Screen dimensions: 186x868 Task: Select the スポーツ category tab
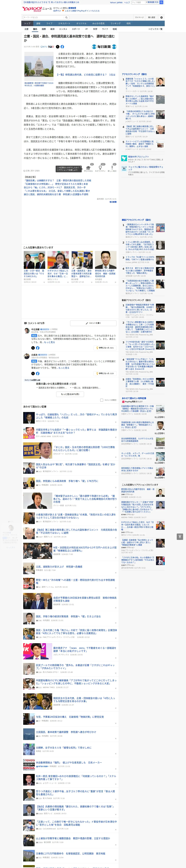[x=76, y=29]
